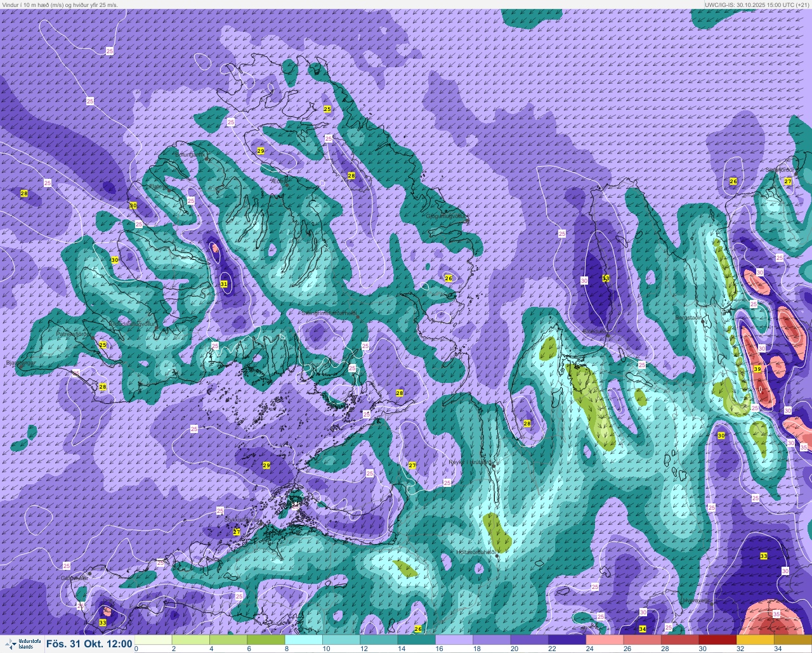Select the 28–30 m/s red legend swatch
This screenshot has width=812, height=653.
pyautogui.click(x=680, y=640)
